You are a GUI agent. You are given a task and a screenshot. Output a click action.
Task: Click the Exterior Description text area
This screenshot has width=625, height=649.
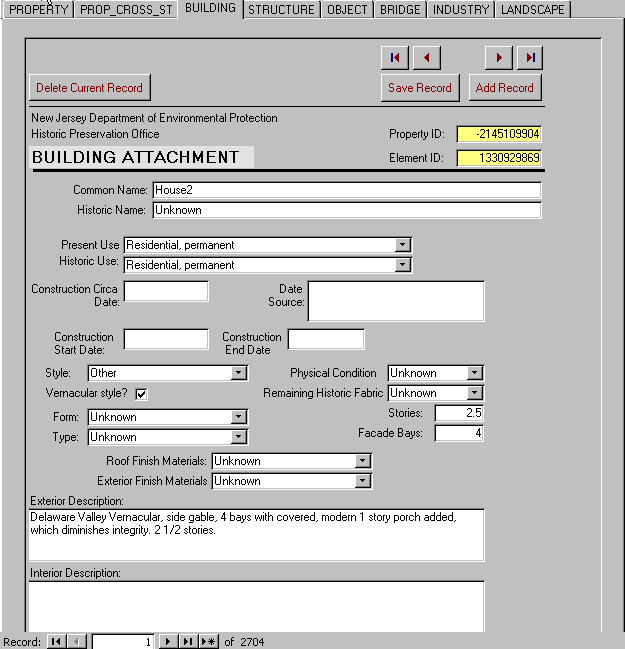click(256, 535)
